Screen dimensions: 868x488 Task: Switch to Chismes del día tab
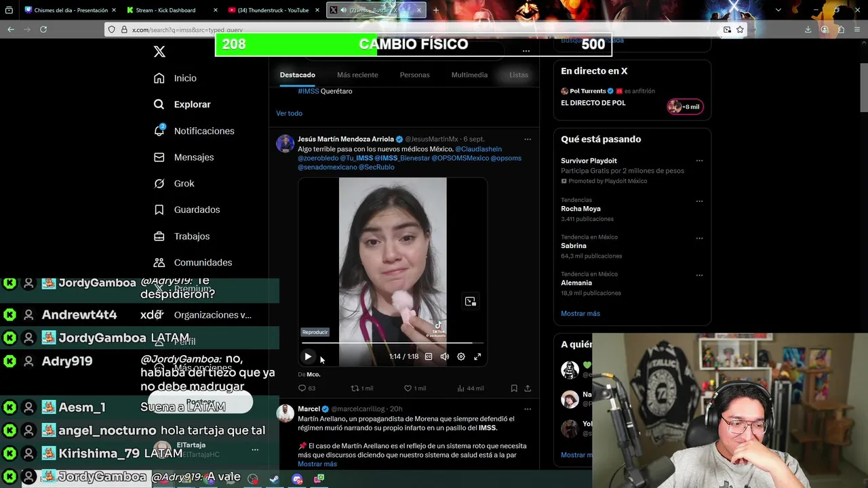(x=71, y=10)
